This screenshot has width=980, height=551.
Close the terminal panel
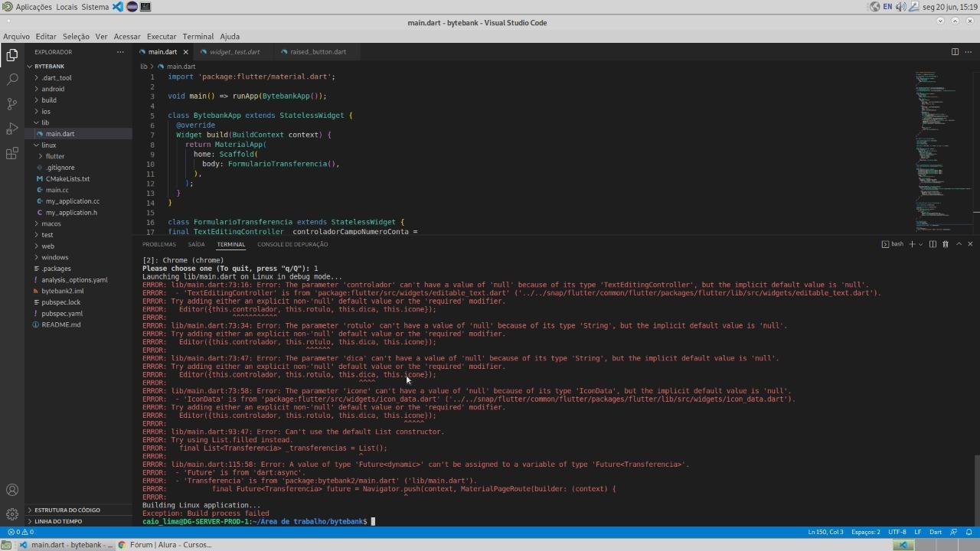coord(970,244)
